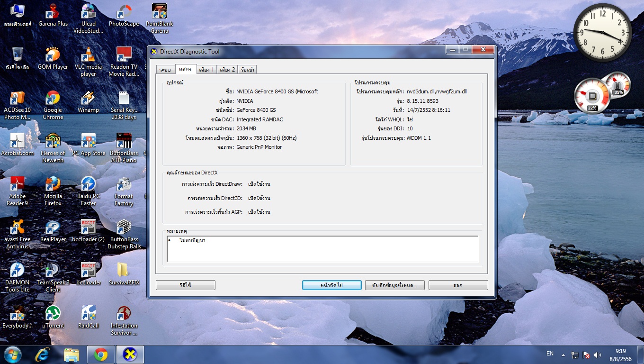Screen dimensions: 644x364
Task: Click the DAEMON Tools Lite icon
Action: [17, 277]
